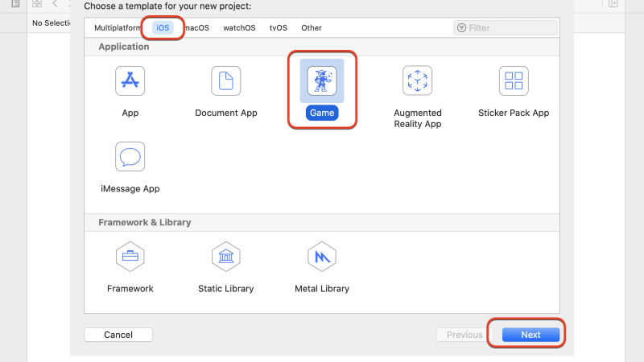This screenshot has height=362, width=644.
Task: Select the Sticker Pack App template icon
Action: tap(514, 81)
